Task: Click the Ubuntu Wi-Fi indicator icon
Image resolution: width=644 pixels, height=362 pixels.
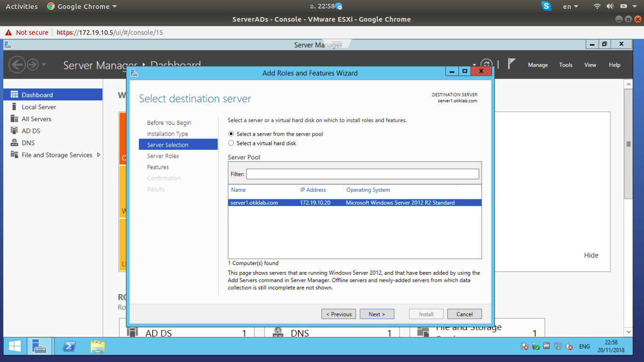Action: click(x=597, y=6)
